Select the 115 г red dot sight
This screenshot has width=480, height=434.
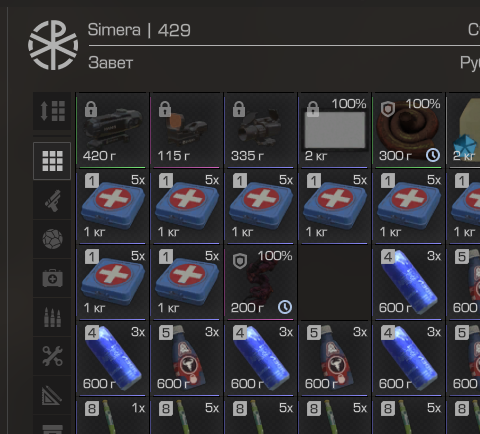tap(186, 130)
